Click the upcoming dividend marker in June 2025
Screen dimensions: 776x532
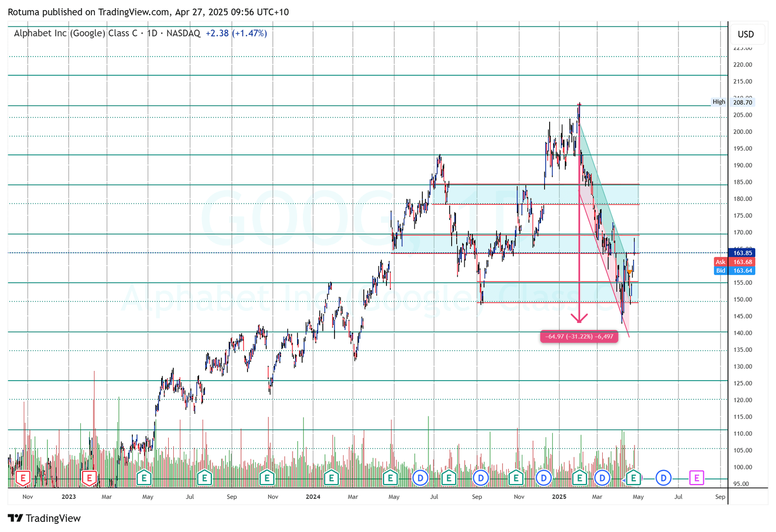pyautogui.click(x=663, y=477)
